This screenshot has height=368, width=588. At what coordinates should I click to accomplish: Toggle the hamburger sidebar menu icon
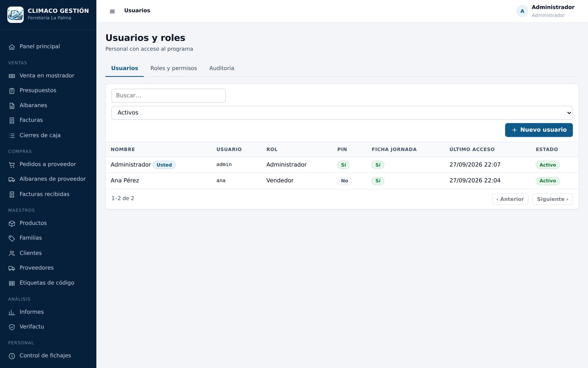point(112,11)
